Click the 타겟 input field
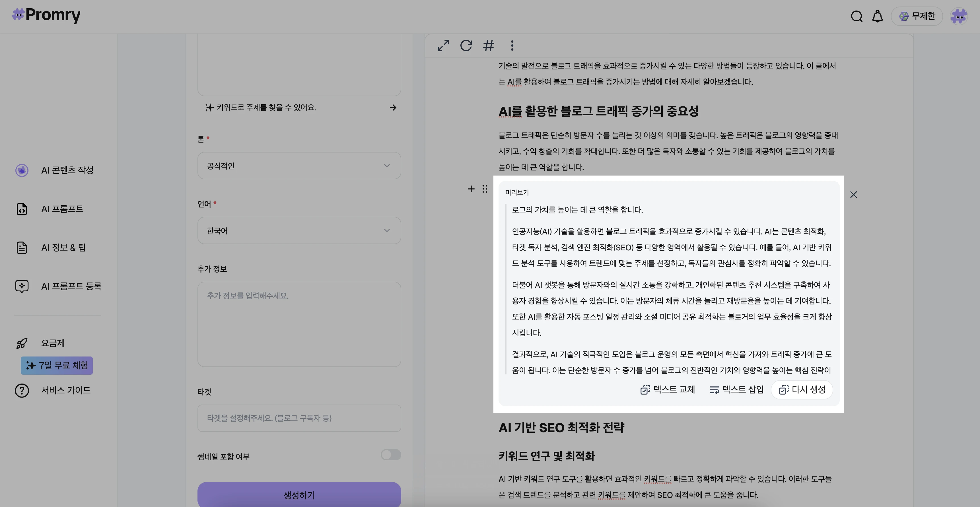The height and width of the screenshot is (507, 980). point(299,419)
